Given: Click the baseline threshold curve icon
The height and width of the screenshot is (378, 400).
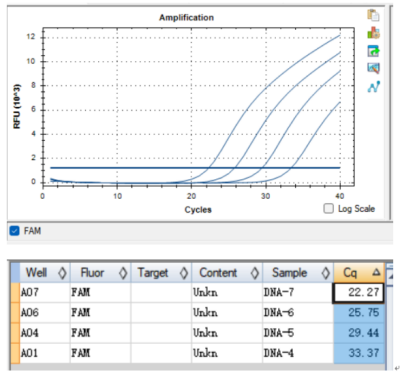Looking at the screenshot, I should 373,87.
